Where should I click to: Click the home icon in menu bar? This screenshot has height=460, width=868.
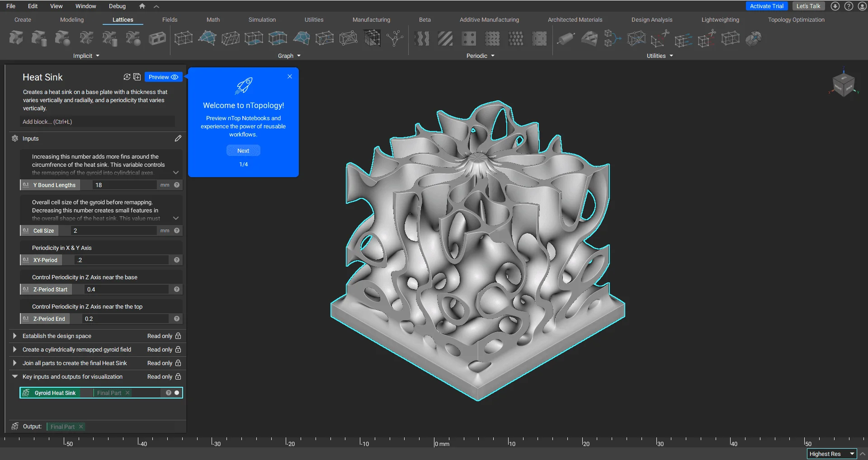142,6
